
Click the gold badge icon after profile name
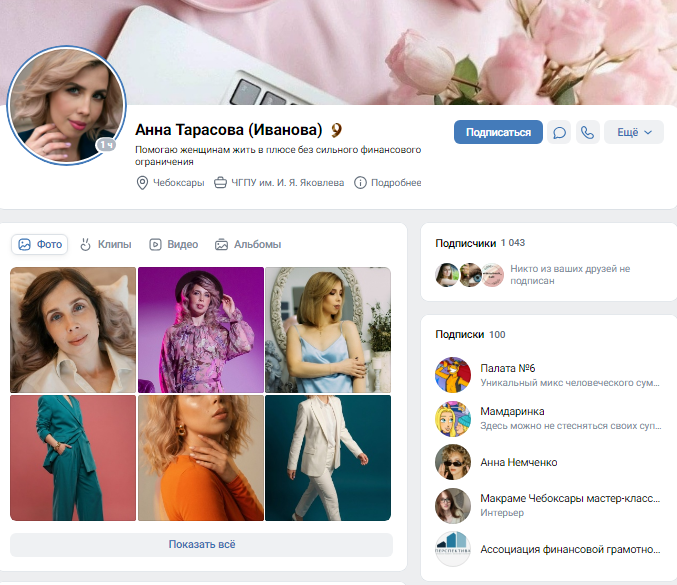click(x=336, y=130)
